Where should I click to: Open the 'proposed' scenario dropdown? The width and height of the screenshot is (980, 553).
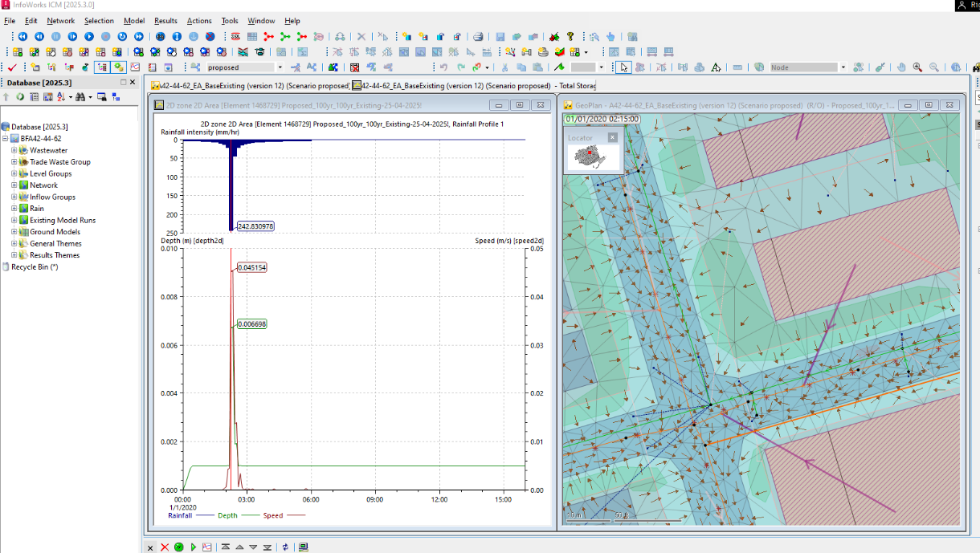click(280, 67)
